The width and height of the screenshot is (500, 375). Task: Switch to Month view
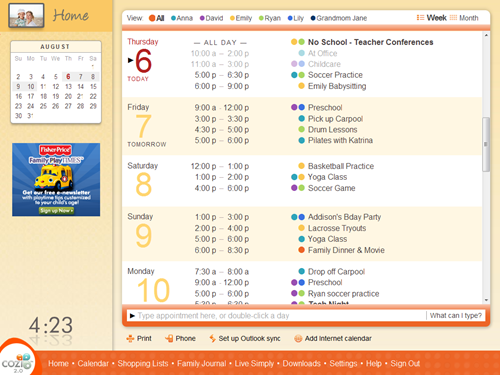pos(469,18)
